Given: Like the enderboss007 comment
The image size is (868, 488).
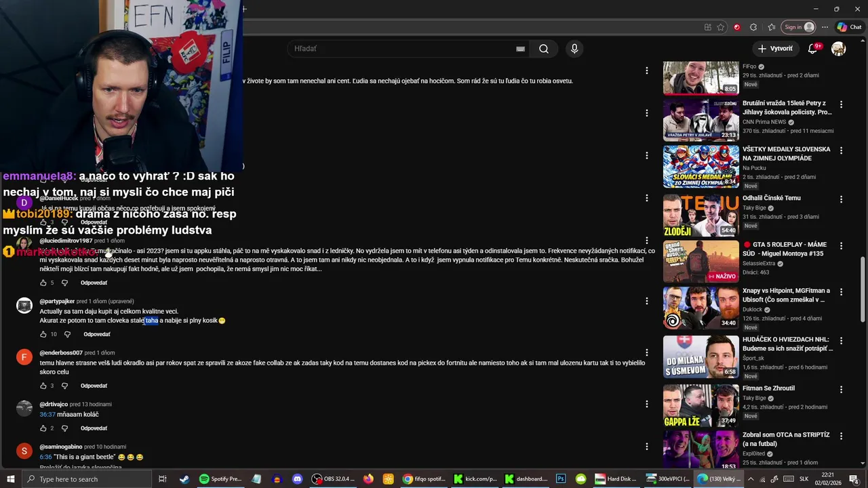Looking at the screenshot, I should (43, 386).
